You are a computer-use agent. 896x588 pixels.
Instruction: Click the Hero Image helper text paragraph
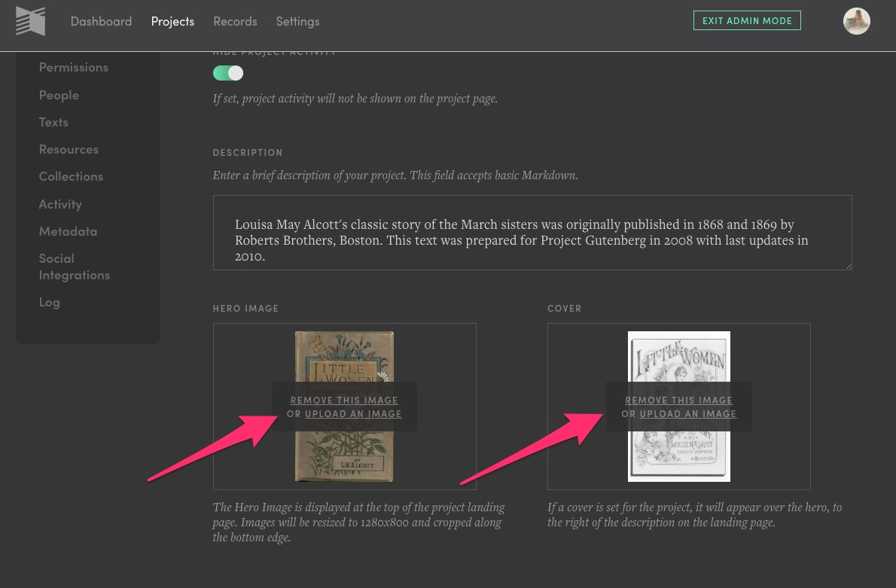359,522
